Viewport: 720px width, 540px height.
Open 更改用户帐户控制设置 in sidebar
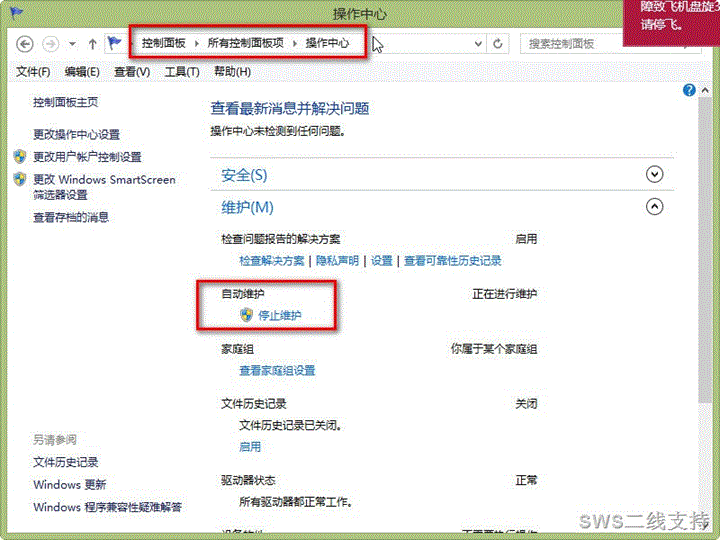tap(87, 157)
